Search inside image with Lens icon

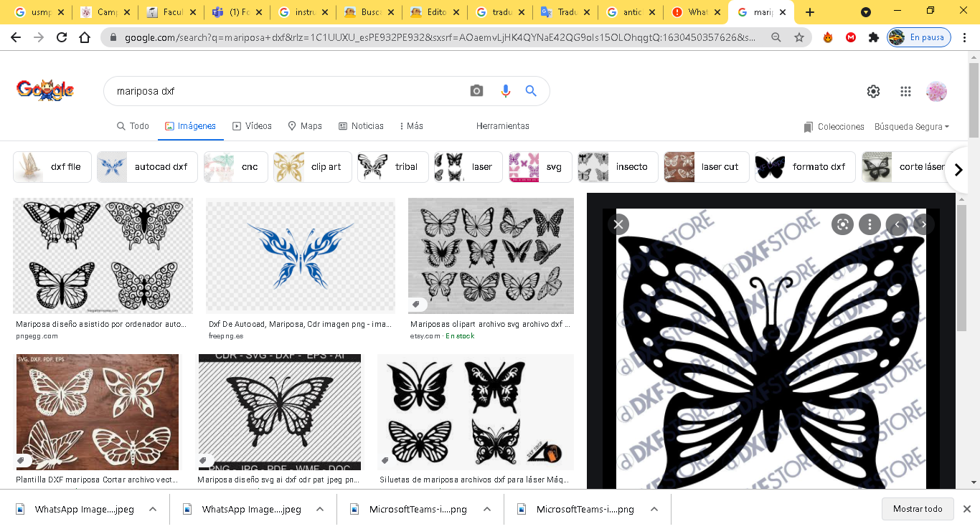click(x=842, y=224)
